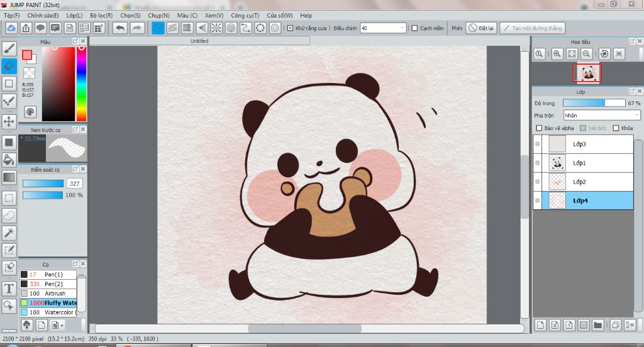Undock the Cọ brush list panel
The height and width of the screenshot is (347, 644).
75,263
